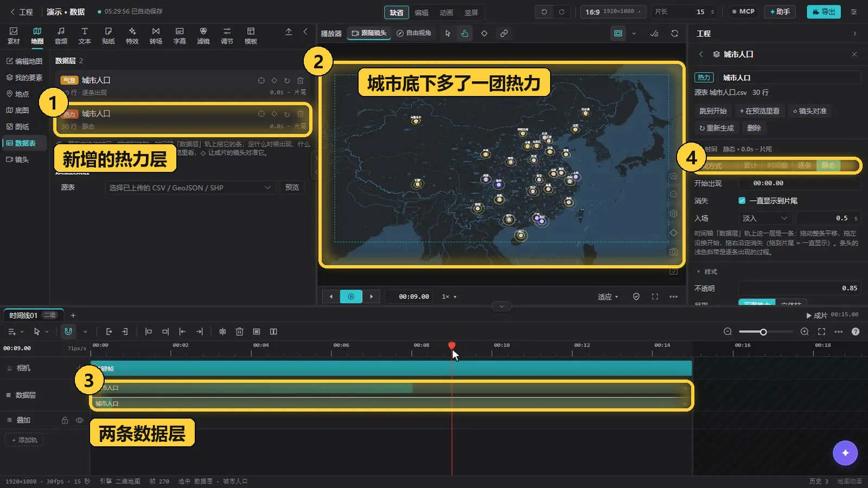Select 数据表 in the map sidebar
Screen dimensions: 868x488
25,143
